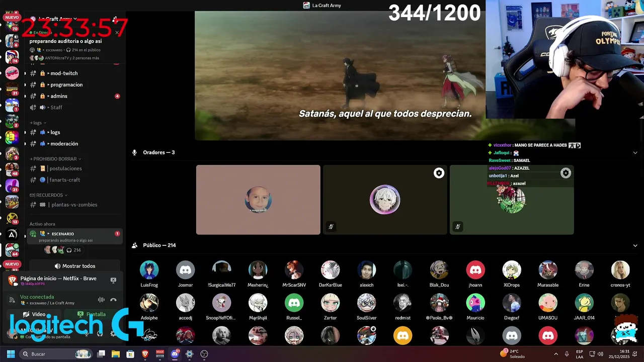Open jhoann's audience avatar

click(475, 270)
